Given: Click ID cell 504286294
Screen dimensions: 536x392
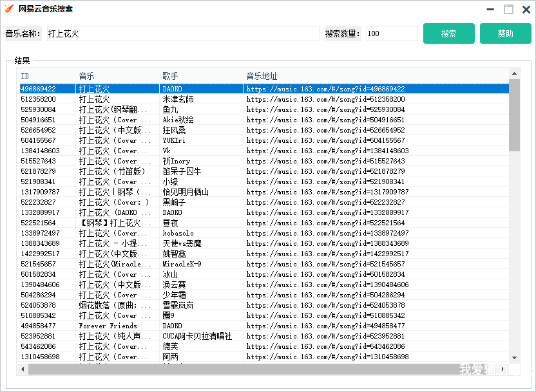Looking at the screenshot, I should click(x=38, y=295).
